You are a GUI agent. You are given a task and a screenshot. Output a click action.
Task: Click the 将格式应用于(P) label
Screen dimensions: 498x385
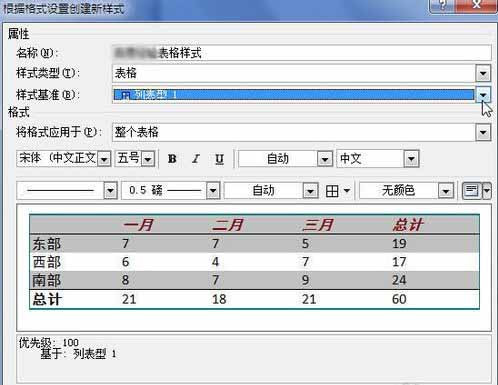coord(59,132)
